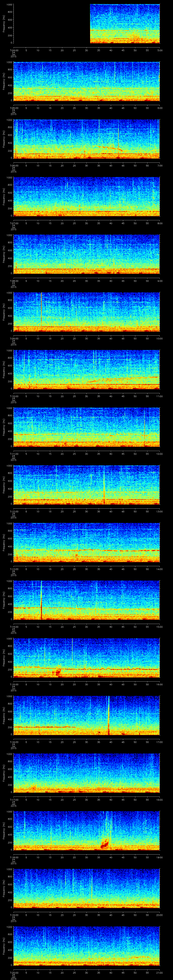
Task: Open the spectrogram panel starting at 7:06:00
Action: pos(87,139)
